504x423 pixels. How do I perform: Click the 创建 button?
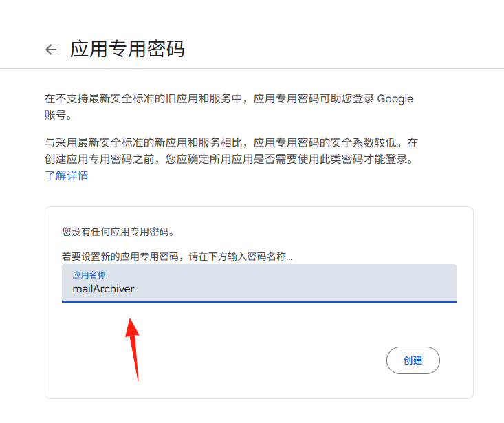413,360
